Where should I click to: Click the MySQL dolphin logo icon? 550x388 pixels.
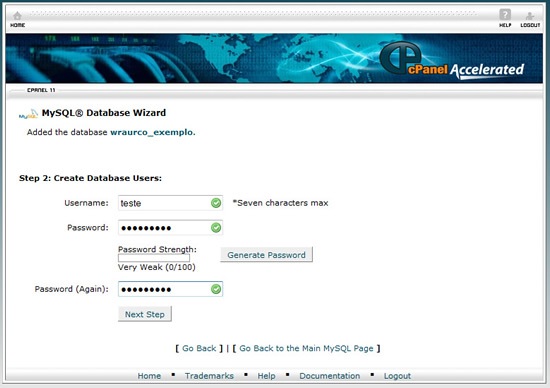tap(28, 114)
